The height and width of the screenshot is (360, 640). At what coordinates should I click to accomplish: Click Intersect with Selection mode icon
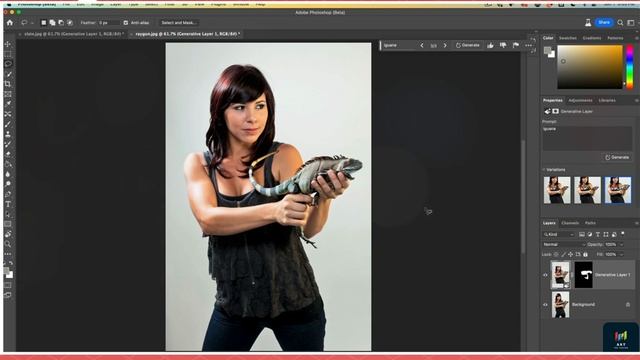coord(70,23)
